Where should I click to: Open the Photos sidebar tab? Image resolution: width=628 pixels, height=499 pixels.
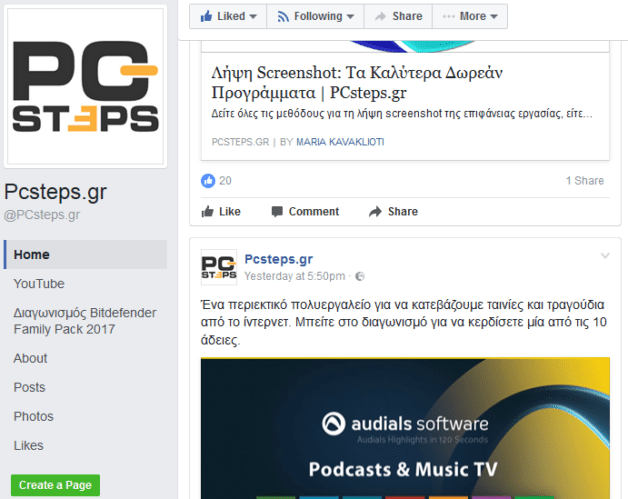click(x=34, y=417)
